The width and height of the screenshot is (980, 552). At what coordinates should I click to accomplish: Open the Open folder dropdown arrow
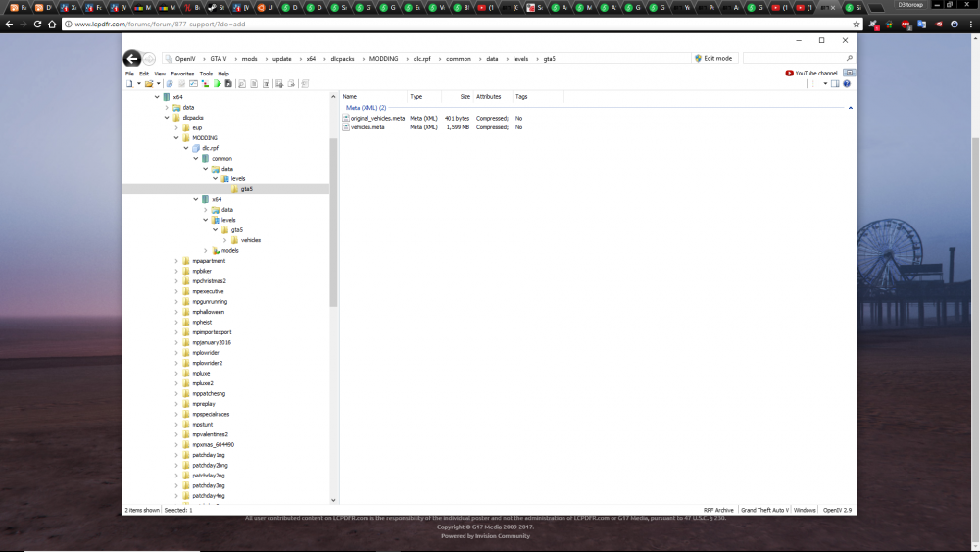point(158,83)
